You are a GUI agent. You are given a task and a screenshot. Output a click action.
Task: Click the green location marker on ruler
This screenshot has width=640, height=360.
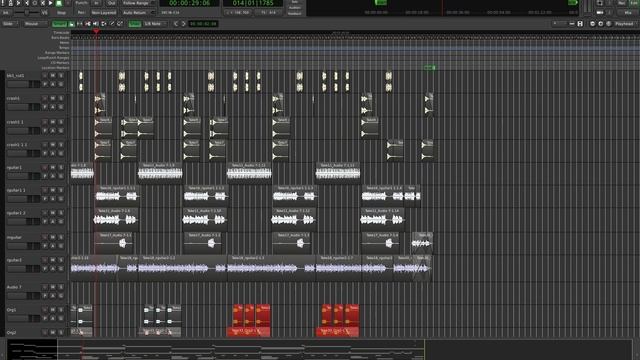(x=429, y=67)
